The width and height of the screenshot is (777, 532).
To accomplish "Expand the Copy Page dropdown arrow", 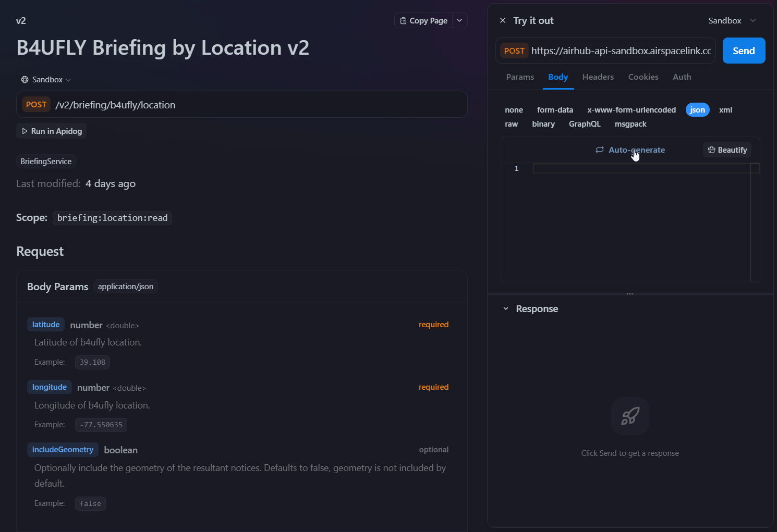I will (459, 20).
